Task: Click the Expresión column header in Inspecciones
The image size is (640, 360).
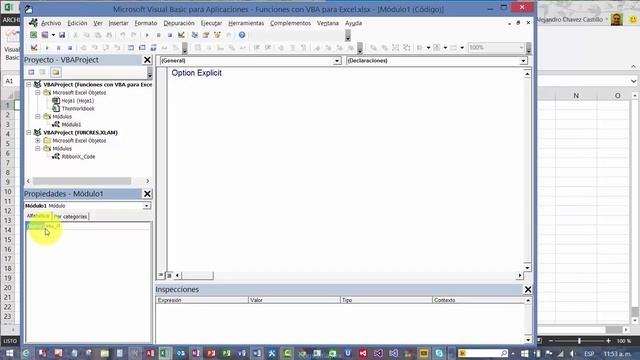Action: (202, 300)
